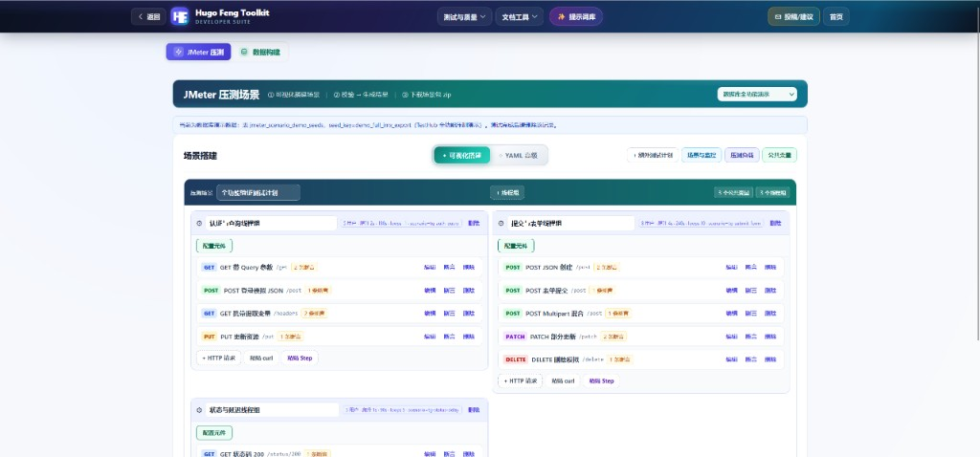Select the 数据构建 tab

(260, 52)
